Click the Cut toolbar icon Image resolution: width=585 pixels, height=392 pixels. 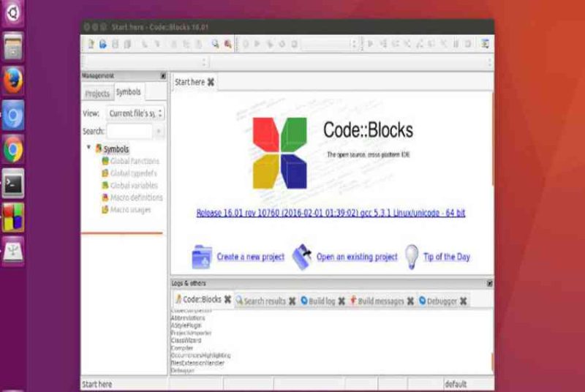point(174,44)
